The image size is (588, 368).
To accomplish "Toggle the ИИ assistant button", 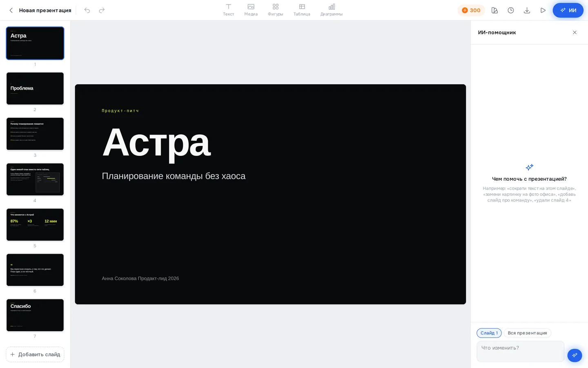I will tap(568, 10).
